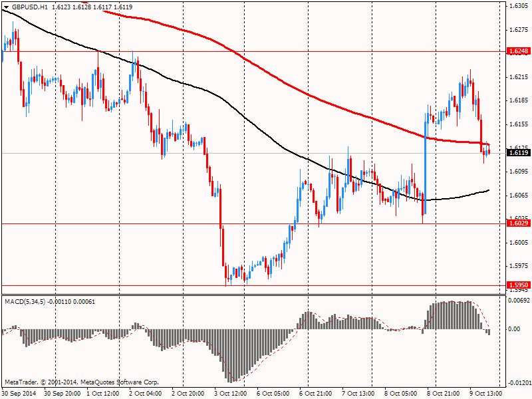Viewport: 532px width, 399px height.
Task: Select the red 1.6248 price level tag
Action: (x=519, y=51)
